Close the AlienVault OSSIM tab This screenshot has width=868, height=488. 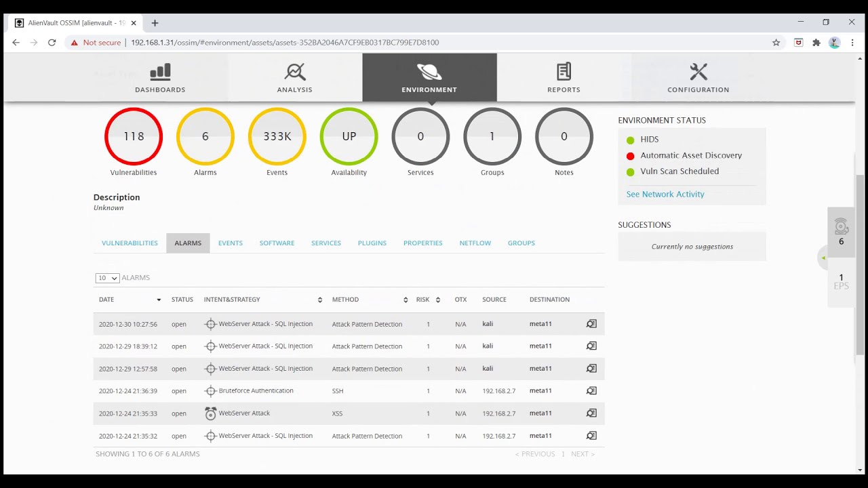click(134, 23)
